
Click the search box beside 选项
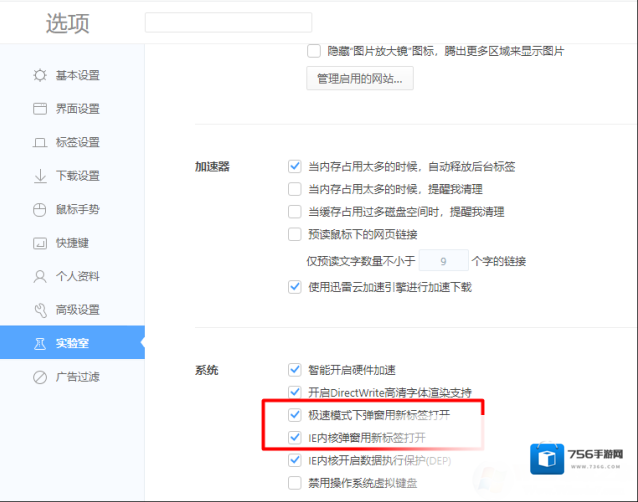click(x=228, y=22)
